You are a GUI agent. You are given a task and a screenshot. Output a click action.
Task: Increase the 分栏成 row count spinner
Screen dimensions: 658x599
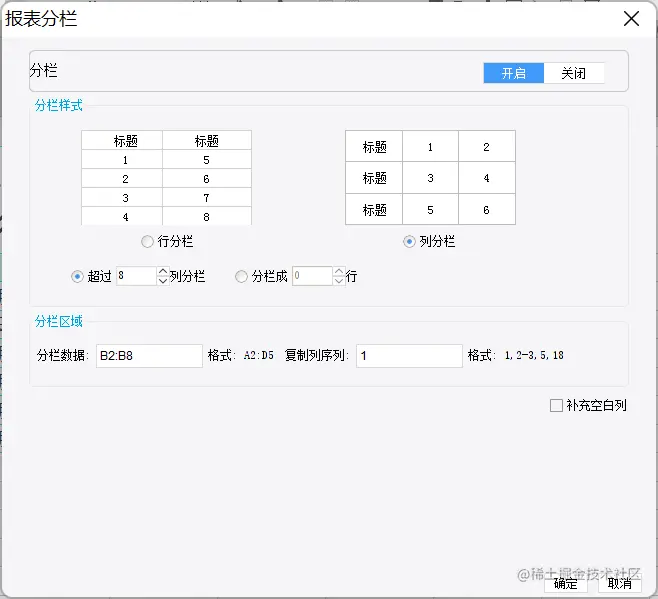(339, 272)
